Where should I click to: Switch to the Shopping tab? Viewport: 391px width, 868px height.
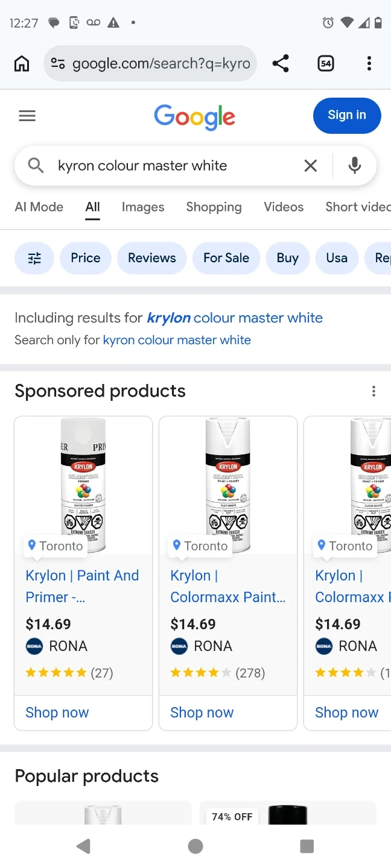(214, 207)
